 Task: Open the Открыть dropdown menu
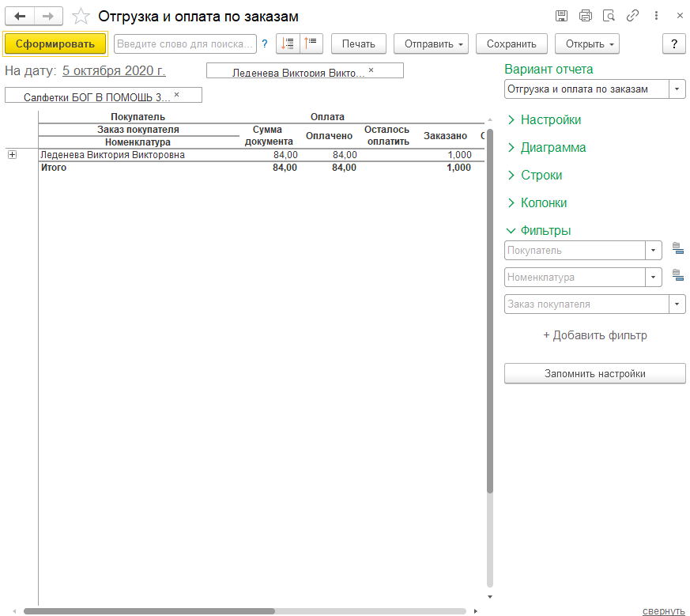tap(586, 43)
